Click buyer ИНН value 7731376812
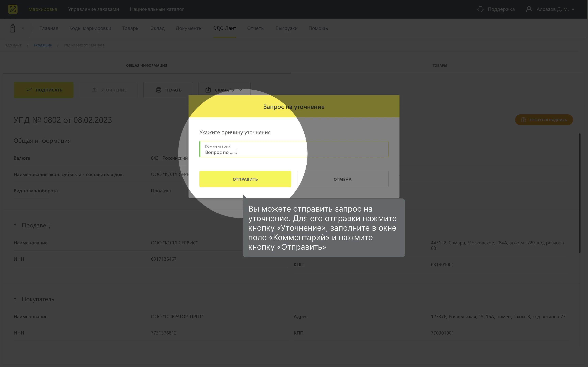The image size is (588, 367). (x=164, y=333)
